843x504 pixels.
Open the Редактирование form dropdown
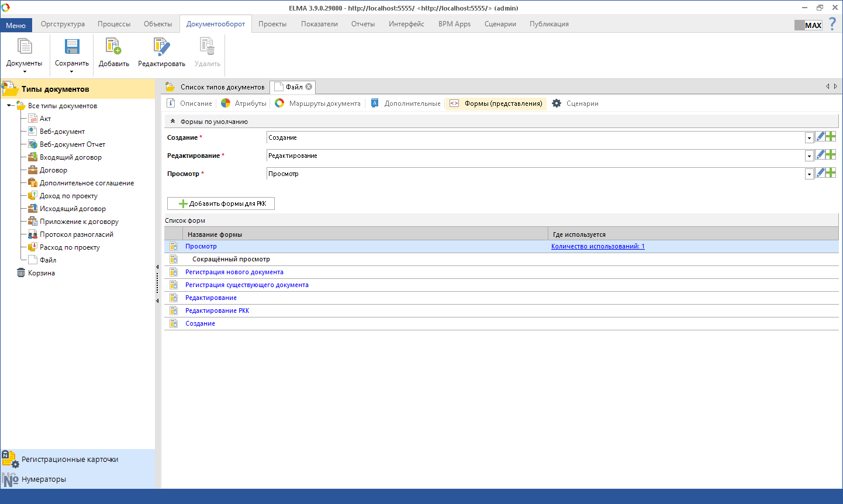[x=809, y=156]
